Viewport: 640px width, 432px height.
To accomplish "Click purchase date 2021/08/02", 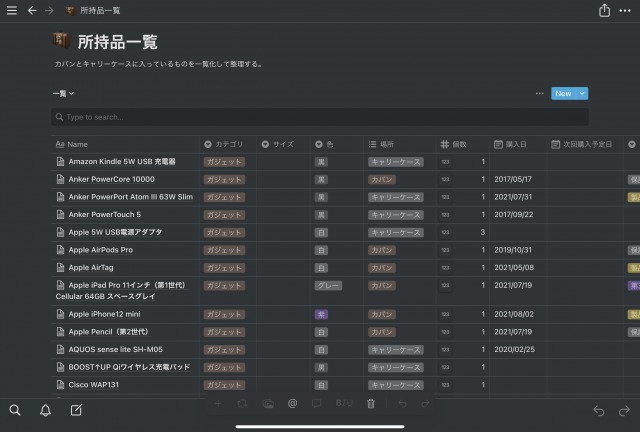I will pos(514,314).
